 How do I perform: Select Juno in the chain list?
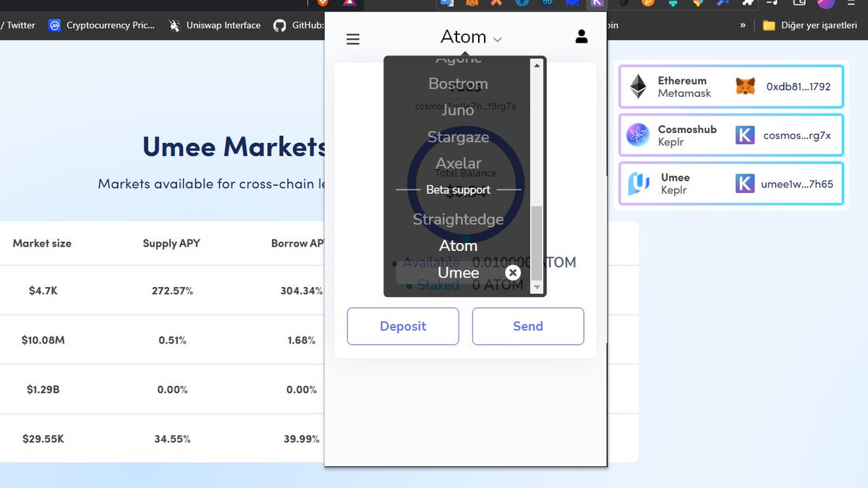tap(458, 110)
